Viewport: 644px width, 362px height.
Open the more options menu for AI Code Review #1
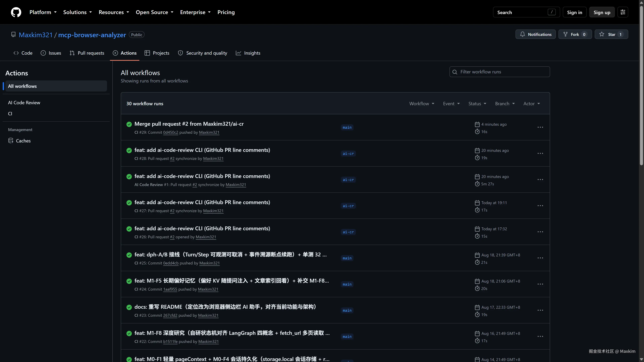[540, 179]
